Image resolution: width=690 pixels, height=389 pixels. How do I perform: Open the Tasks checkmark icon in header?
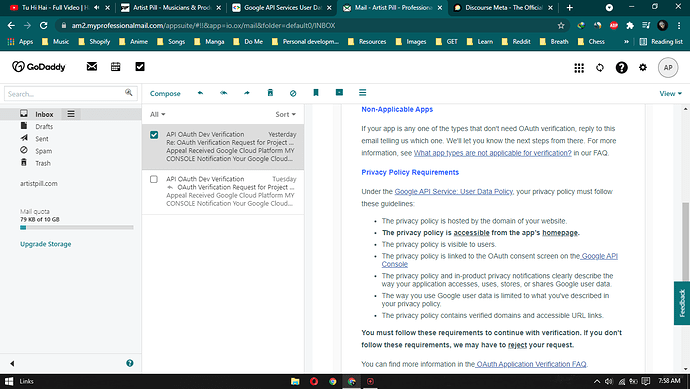pos(140,66)
